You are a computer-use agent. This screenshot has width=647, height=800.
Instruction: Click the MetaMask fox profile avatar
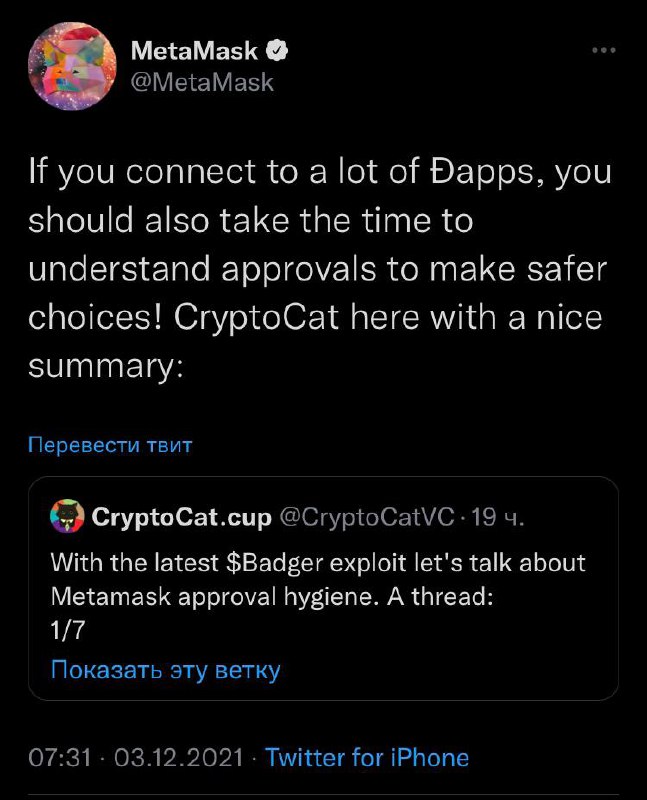tap(69, 65)
